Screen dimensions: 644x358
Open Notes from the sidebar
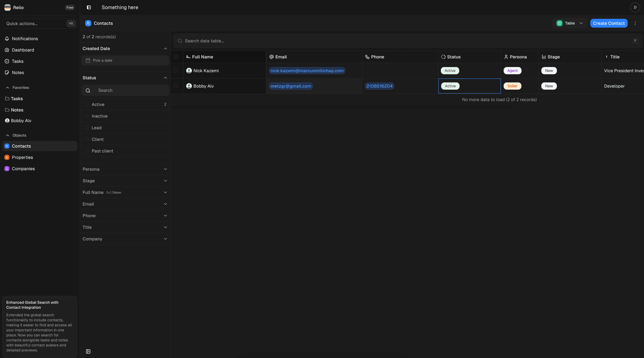click(x=18, y=72)
